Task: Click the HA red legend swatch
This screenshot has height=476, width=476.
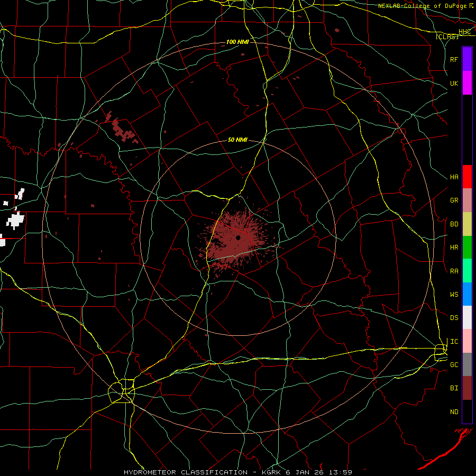Action: pyautogui.click(x=467, y=177)
